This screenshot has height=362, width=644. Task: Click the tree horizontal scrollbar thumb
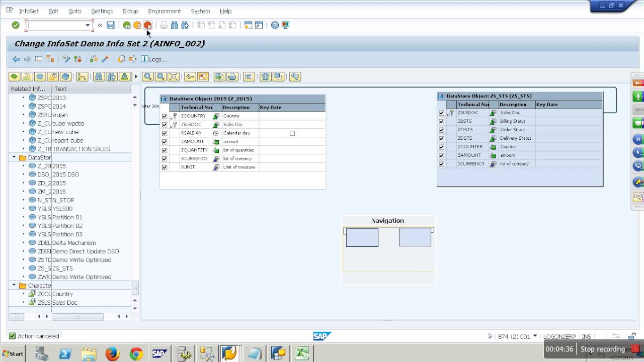(x=78, y=316)
